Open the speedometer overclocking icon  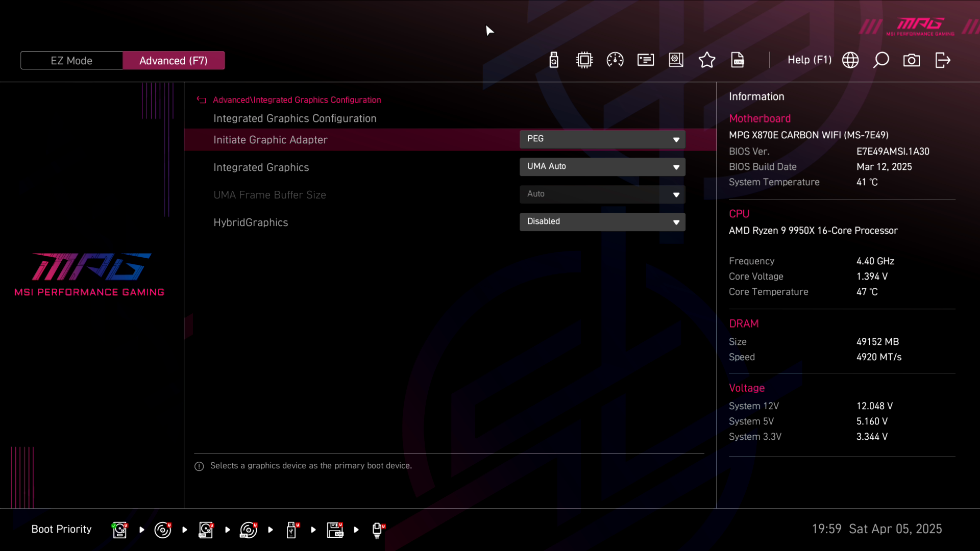tap(615, 60)
